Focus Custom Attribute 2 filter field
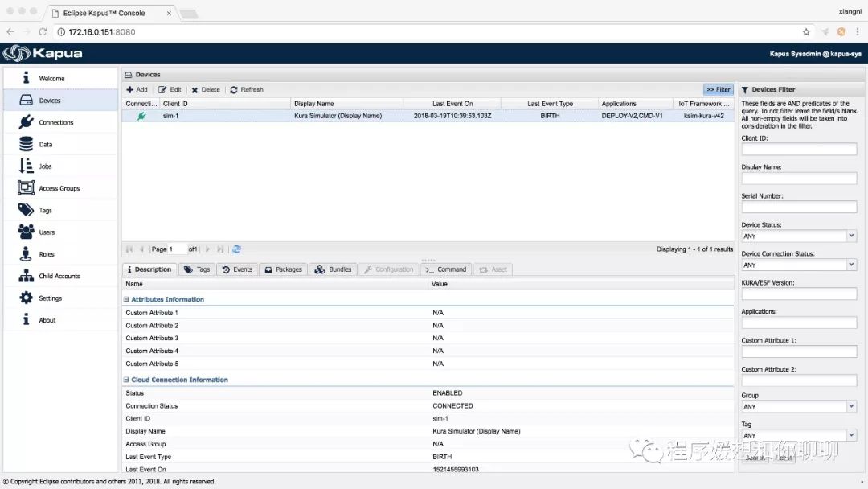This screenshot has width=868, height=489. tap(799, 380)
